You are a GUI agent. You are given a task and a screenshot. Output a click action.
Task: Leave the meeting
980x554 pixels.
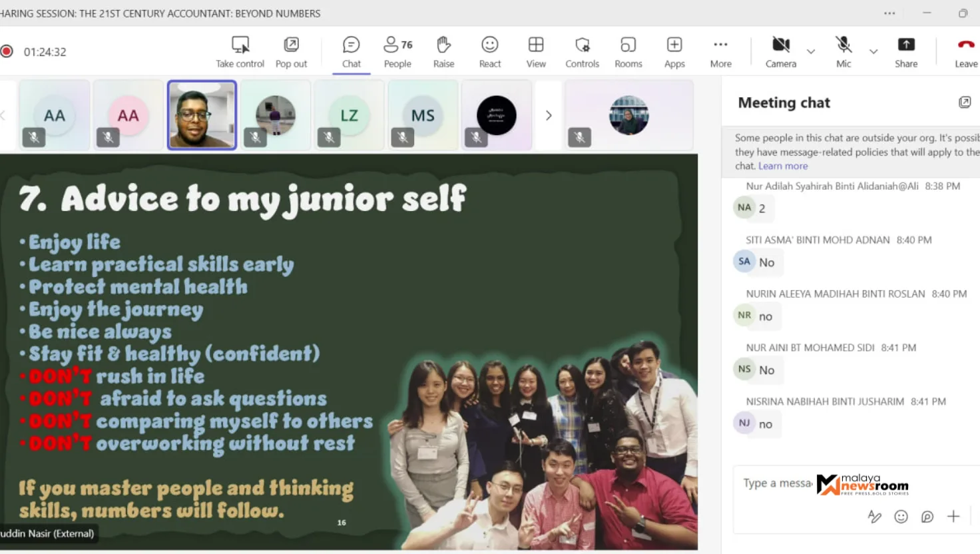[966, 52]
